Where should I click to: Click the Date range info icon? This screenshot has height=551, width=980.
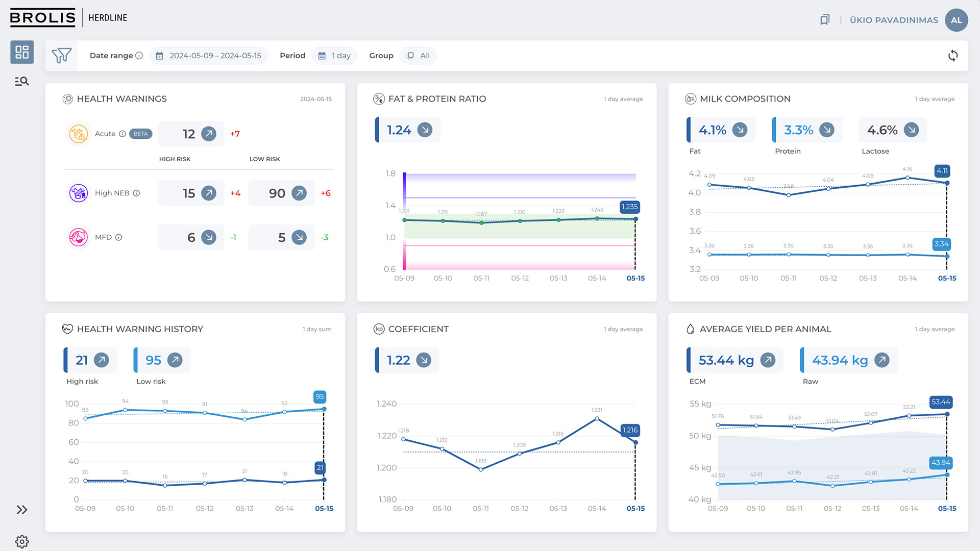point(139,56)
